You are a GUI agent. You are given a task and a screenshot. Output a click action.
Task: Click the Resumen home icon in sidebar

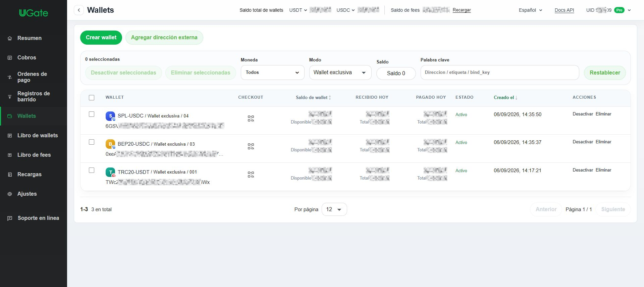coord(10,38)
